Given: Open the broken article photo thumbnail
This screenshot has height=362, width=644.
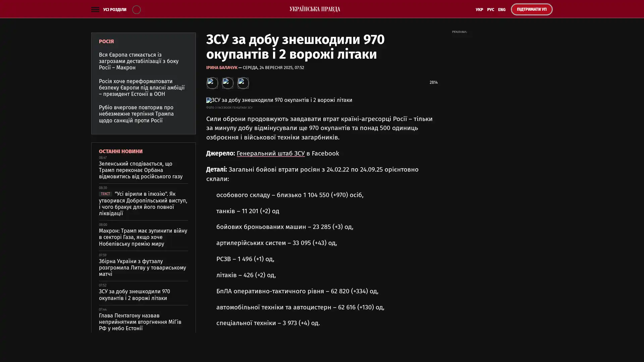Looking at the screenshot, I should (x=279, y=100).
